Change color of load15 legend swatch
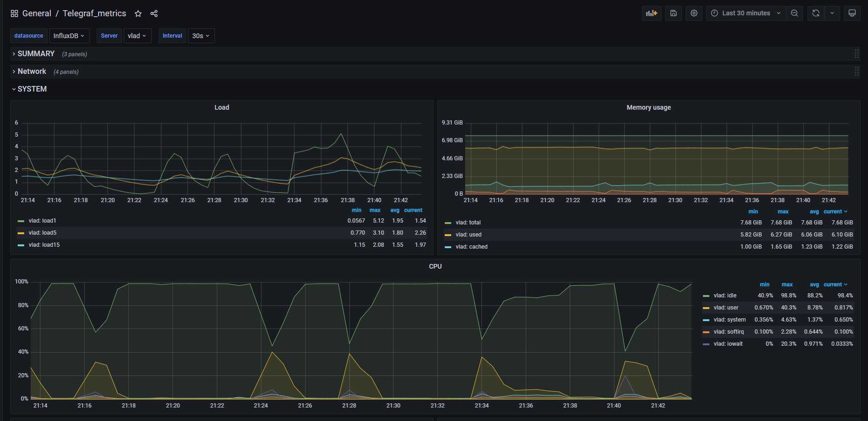Viewport: 868px width, 421px height. 21,245
